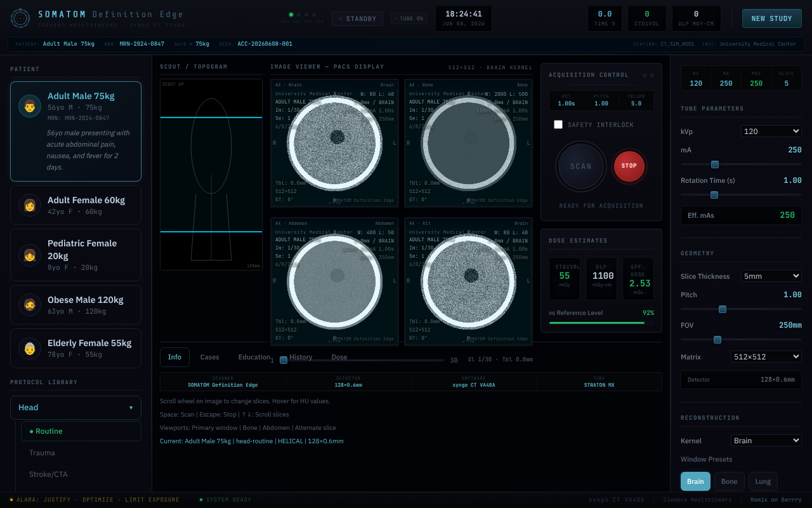
Task: Select the Adult Female 60kg patient card
Action: point(75,205)
